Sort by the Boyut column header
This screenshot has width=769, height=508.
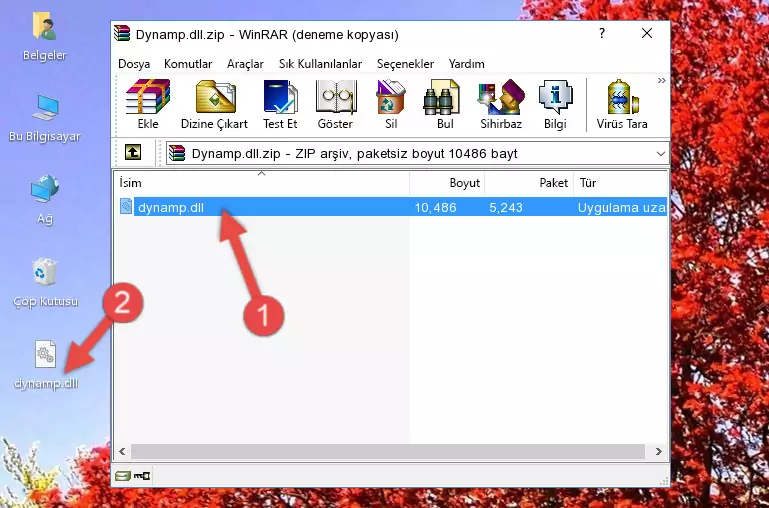447,183
